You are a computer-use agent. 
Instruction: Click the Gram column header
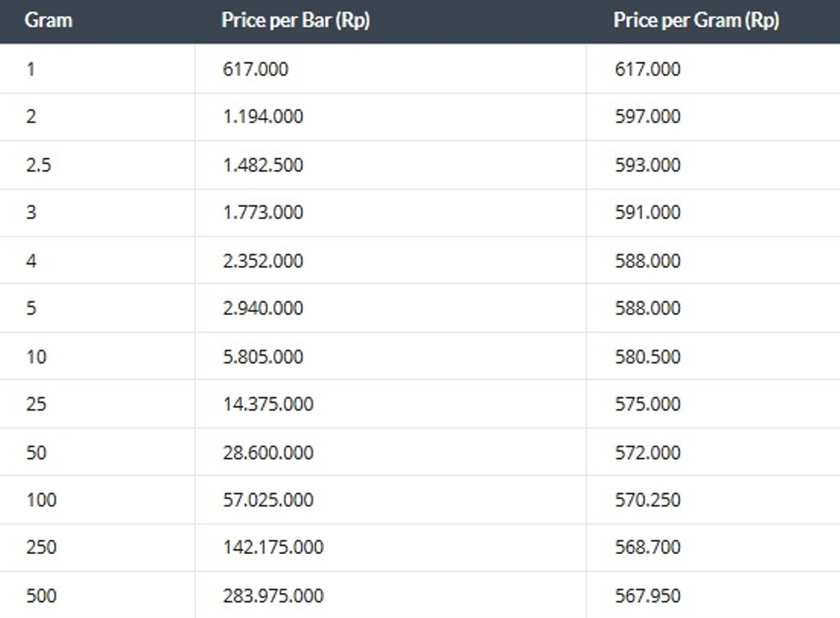[x=48, y=21]
